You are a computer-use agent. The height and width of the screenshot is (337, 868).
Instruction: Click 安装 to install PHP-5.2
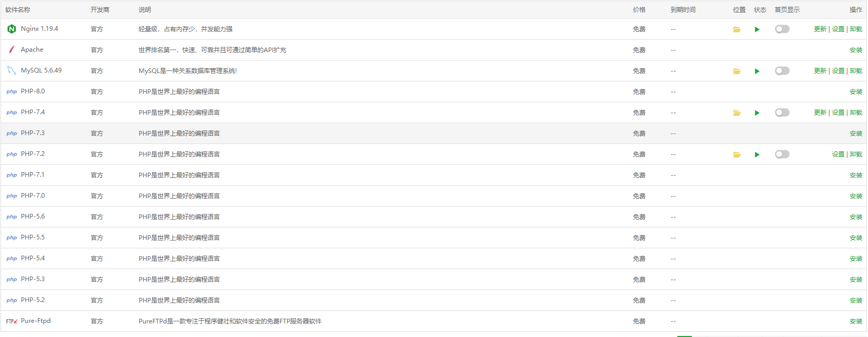(856, 300)
